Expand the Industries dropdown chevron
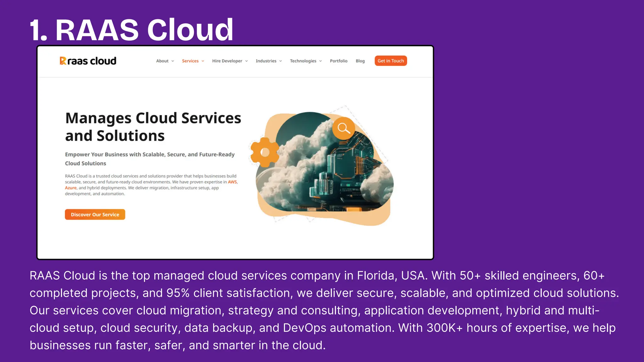This screenshot has height=362, width=644. pyautogui.click(x=280, y=61)
